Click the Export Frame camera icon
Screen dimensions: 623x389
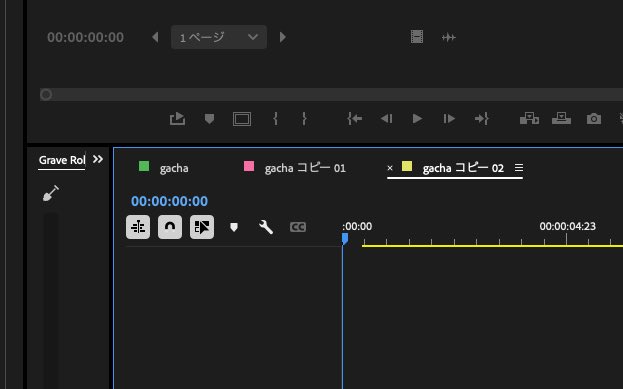[x=594, y=119]
